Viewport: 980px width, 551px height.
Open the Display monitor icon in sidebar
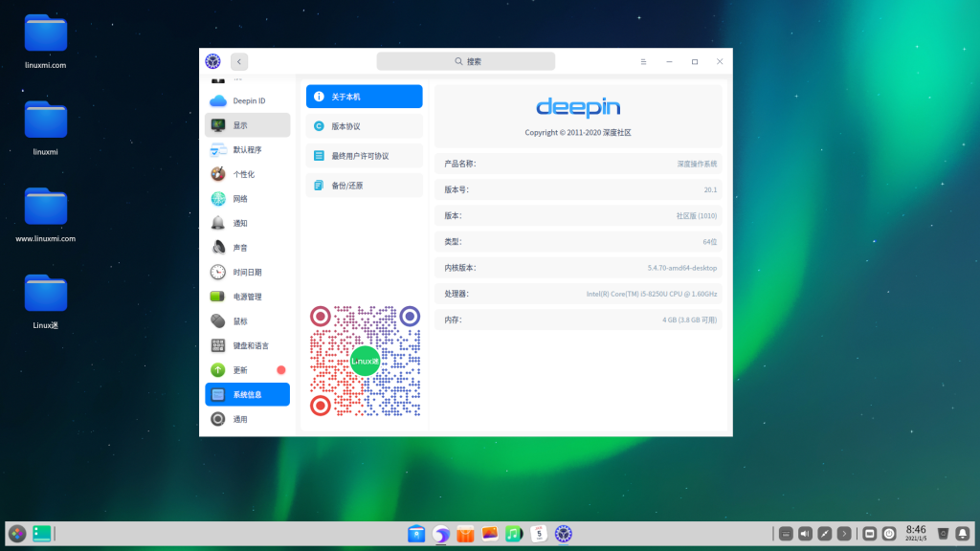click(218, 125)
